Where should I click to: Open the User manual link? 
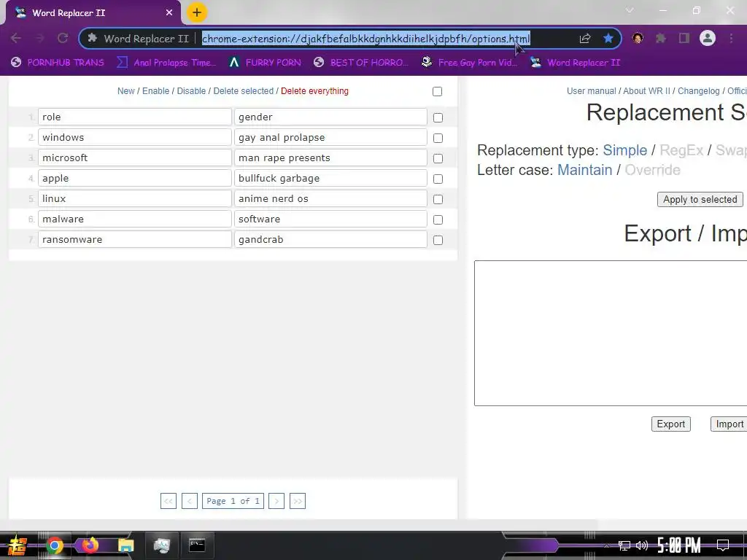coord(591,91)
